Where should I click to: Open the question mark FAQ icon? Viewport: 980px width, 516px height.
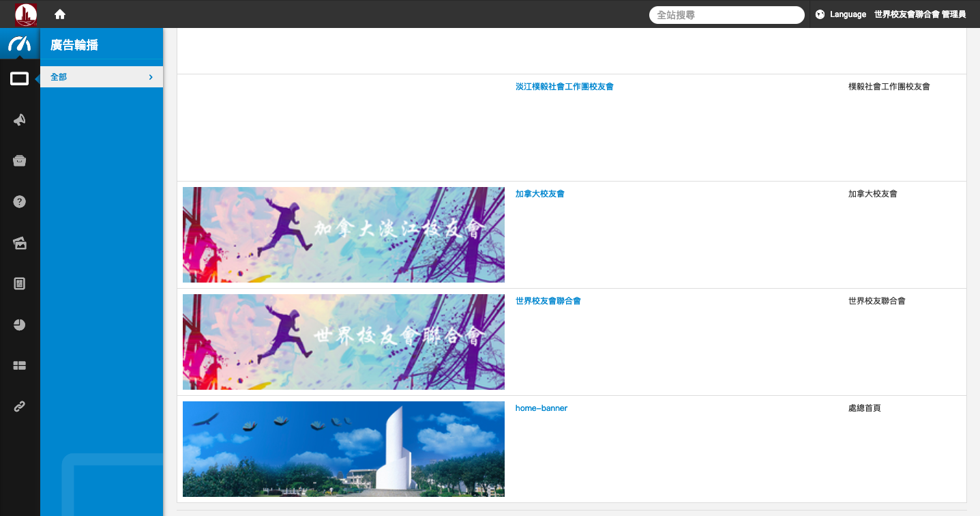pyautogui.click(x=20, y=201)
